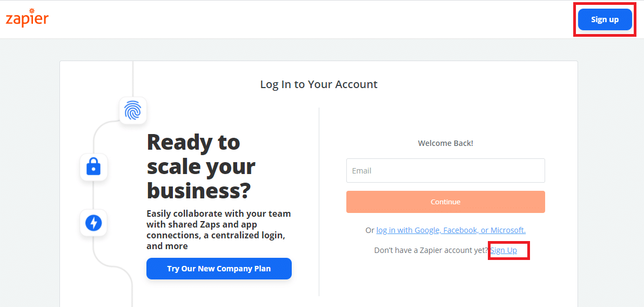Click the Welcome Back! text
The width and height of the screenshot is (644, 307).
pos(445,143)
